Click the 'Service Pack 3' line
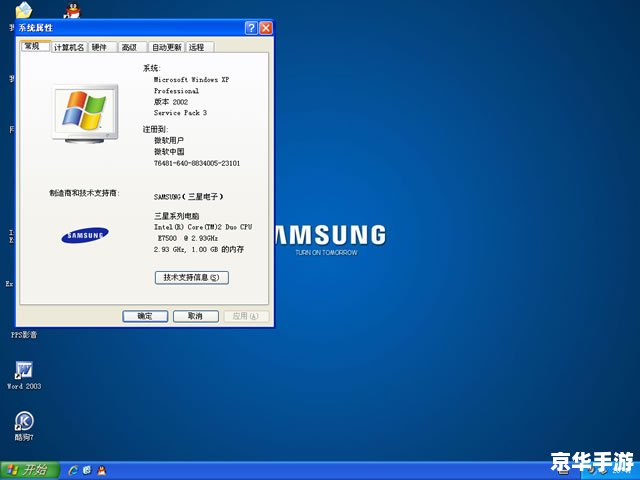Screen dimensions: 640x480 180,113
